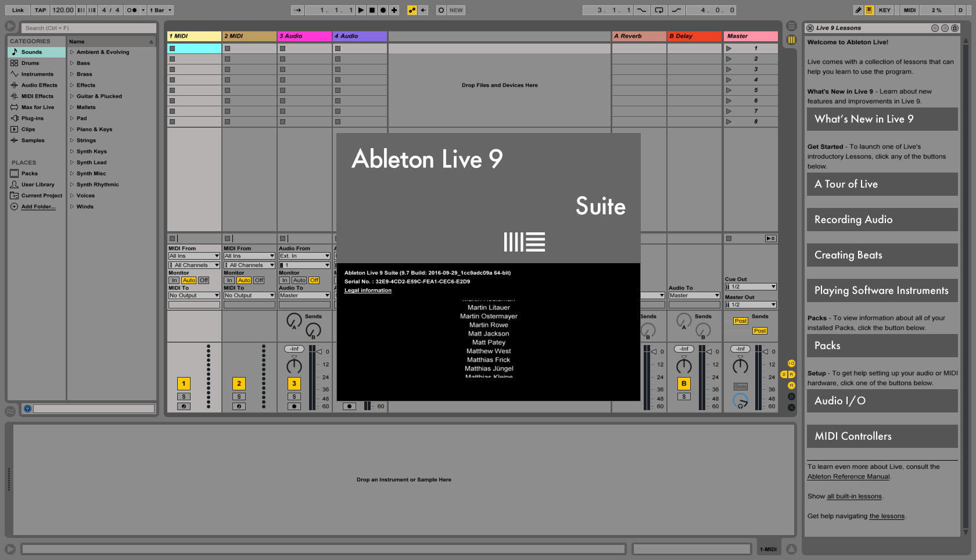This screenshot has height=560, width=976.
Task: Click the Arrangement Record button in the transport
Action: tap(383, 10)
